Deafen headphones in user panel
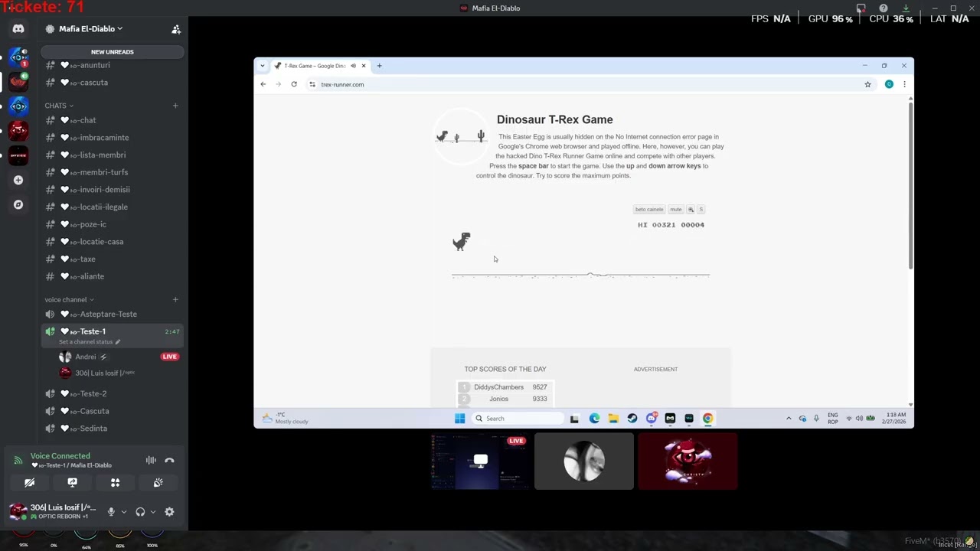The image size is (980, 551). [x=140, y=512]
